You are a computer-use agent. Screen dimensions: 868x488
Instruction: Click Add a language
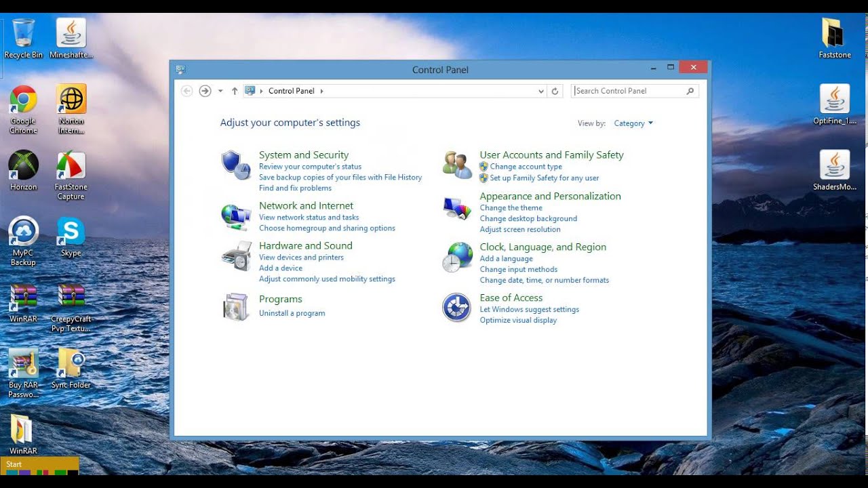tap(507, 259)
